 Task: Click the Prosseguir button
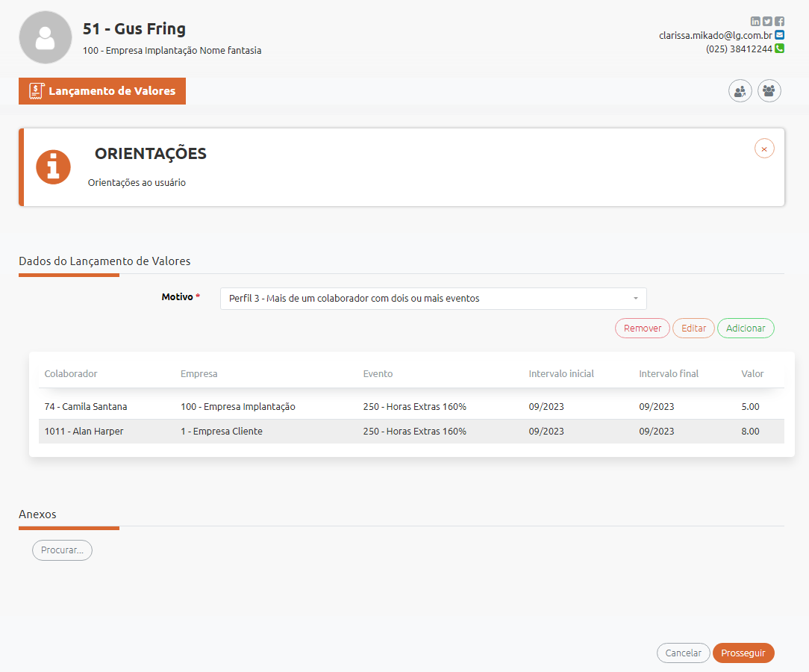[743, 653]
